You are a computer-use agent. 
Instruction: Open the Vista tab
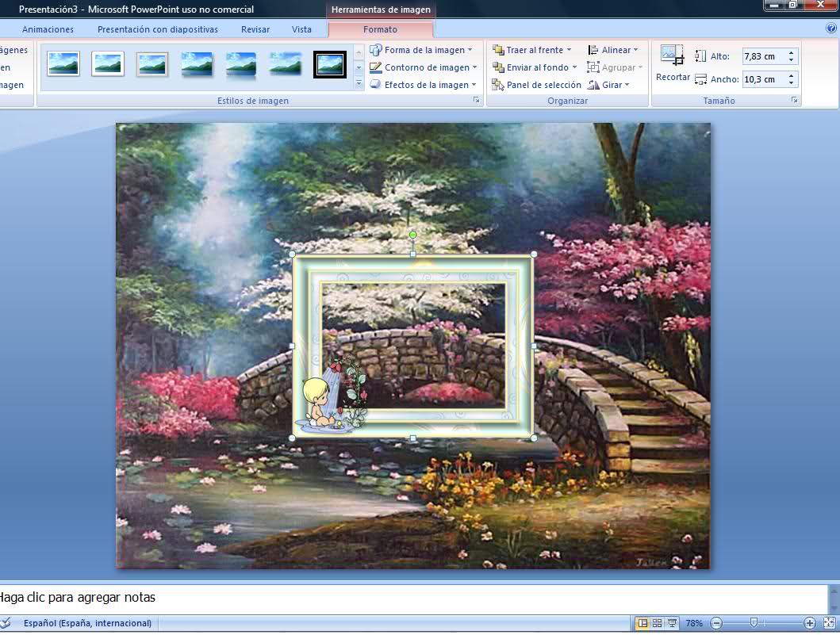(301, 29)
